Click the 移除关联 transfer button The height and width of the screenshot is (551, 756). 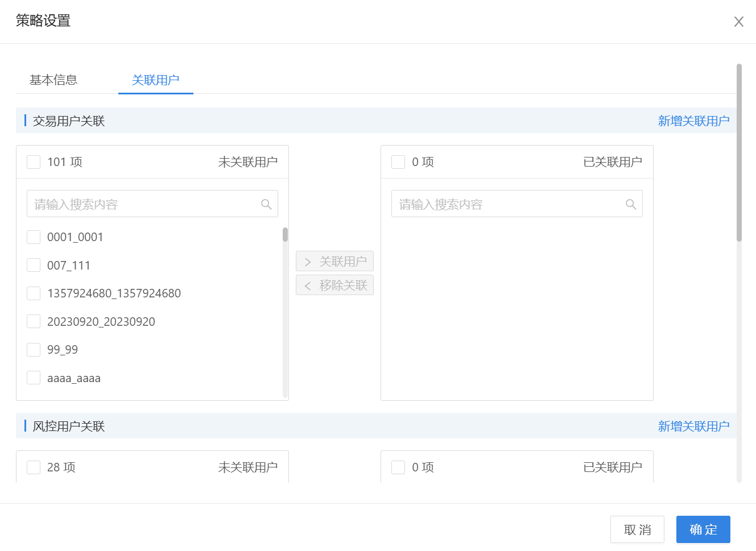click(334, 285)
